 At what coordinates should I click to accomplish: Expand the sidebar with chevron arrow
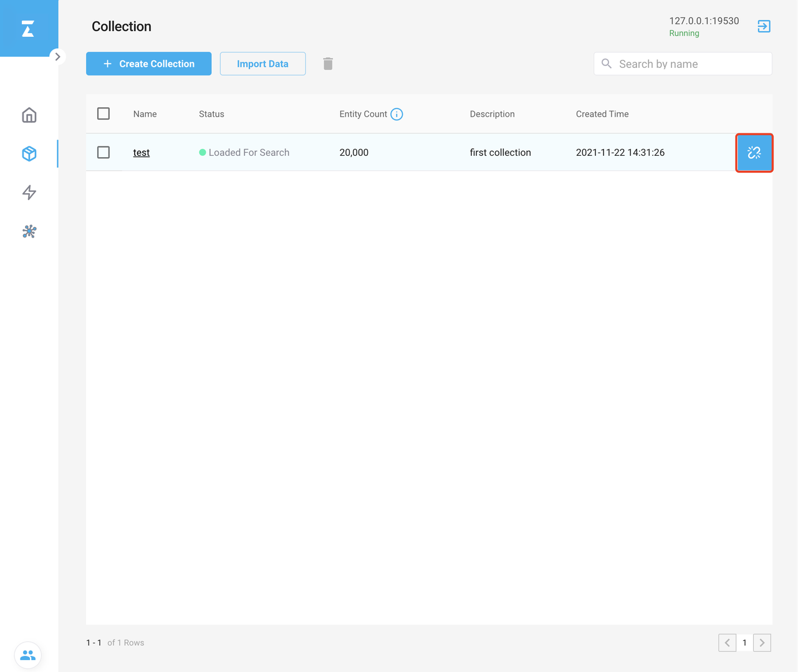(57, 57)
